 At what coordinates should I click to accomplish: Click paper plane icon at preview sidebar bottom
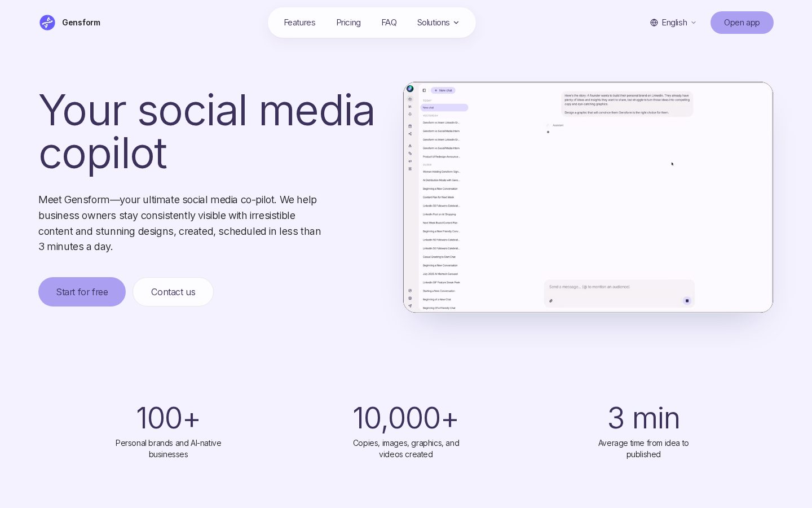410,306
